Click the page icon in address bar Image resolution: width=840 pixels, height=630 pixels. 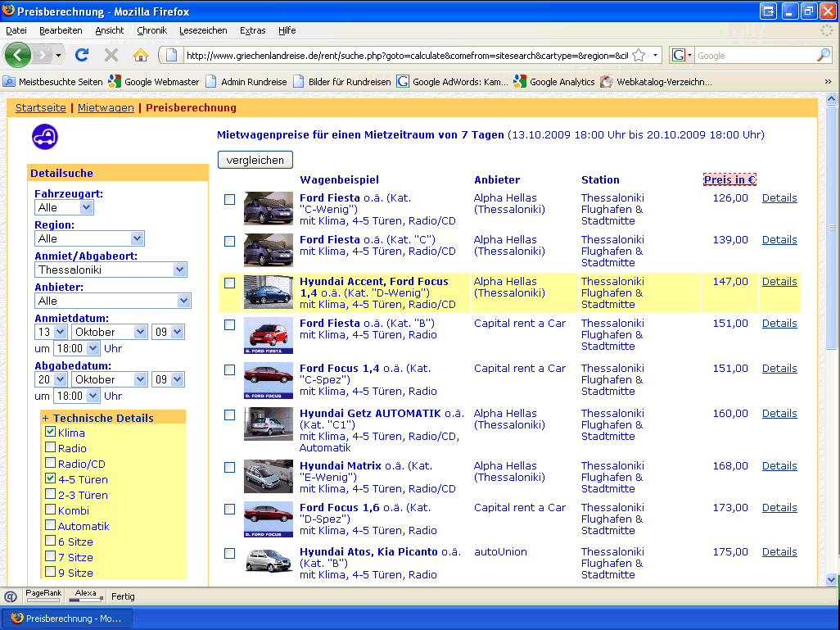[x=171, y=55]
